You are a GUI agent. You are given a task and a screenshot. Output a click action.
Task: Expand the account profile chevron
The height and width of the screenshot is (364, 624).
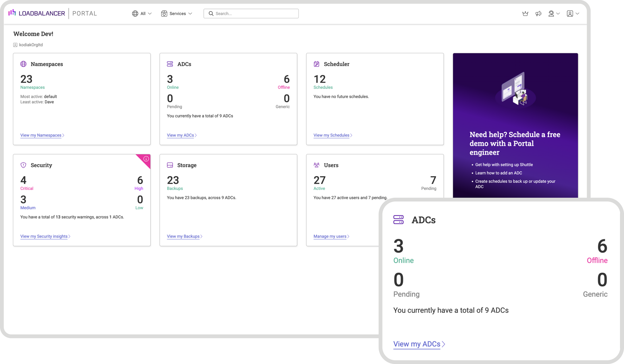[577, 13]
